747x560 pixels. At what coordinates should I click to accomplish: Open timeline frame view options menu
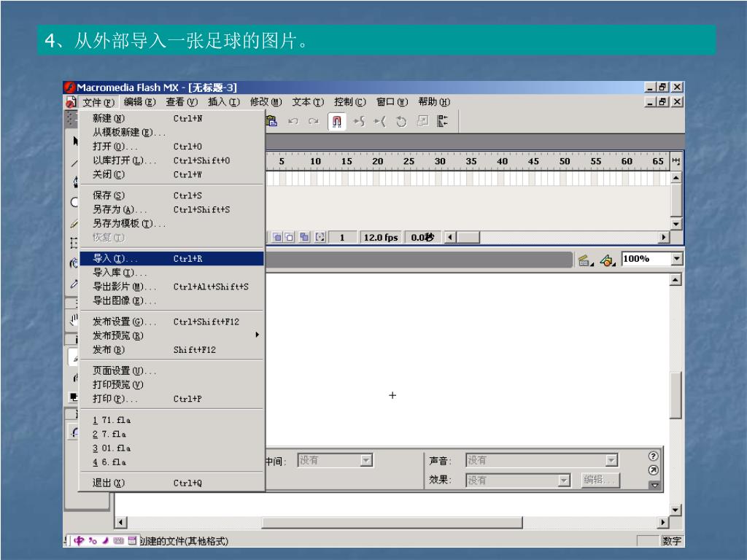(x=676, y=161)
